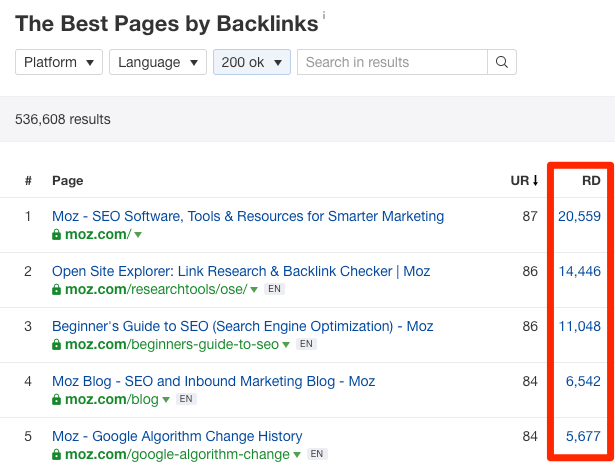
Task: Expand the 200 ok status filter
Action: [252, 62]
